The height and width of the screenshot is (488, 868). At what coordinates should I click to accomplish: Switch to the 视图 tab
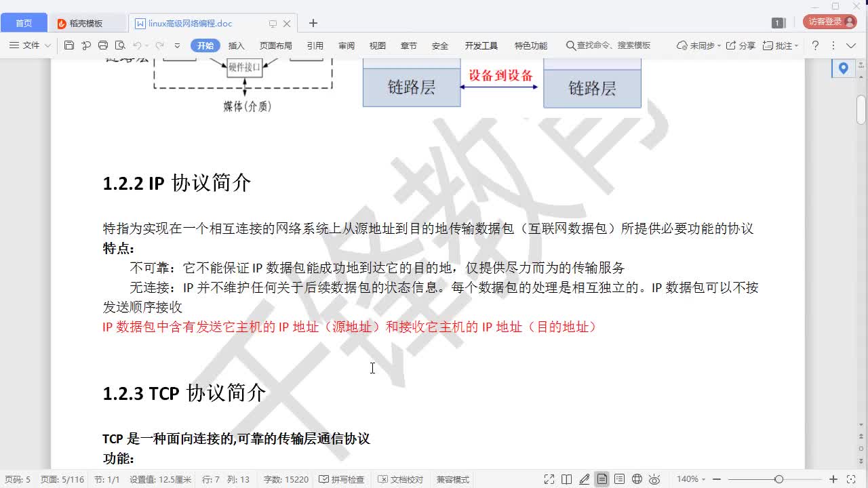[x=377, y=45]
